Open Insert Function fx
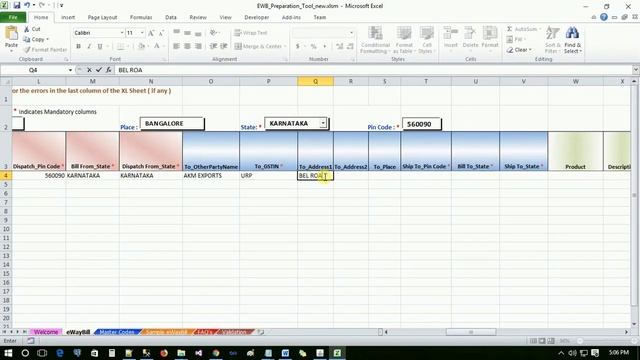Viewport: 640px width, 360px height. [x=109, y=70]
